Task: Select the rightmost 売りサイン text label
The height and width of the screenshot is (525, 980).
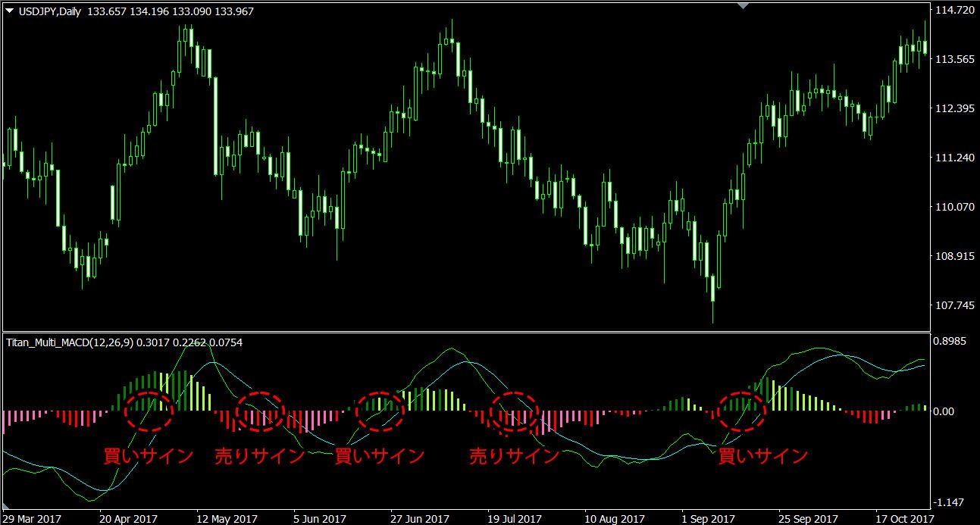Action: (514, 456)
